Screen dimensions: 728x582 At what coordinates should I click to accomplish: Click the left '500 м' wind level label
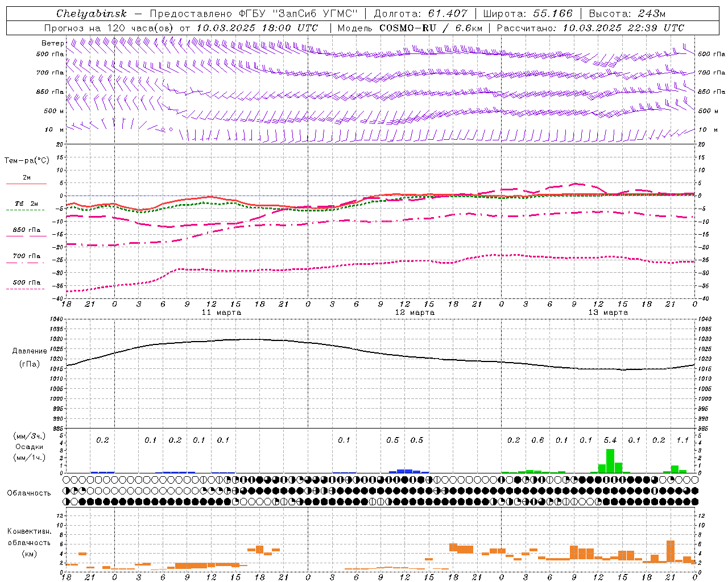(x=54, y=111)
